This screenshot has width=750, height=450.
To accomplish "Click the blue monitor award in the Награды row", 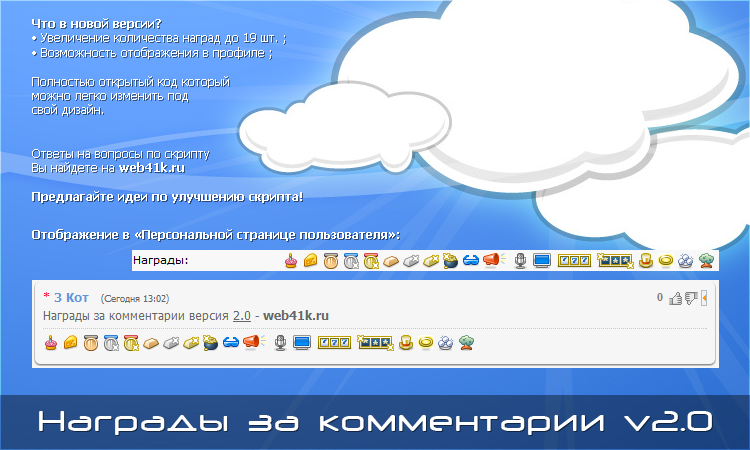I will pyautogui.click(x=542, y=261).
